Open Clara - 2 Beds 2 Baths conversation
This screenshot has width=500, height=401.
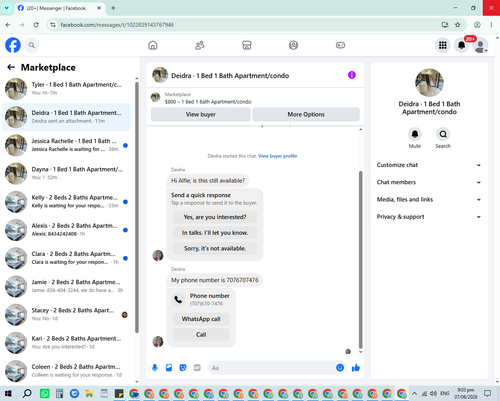[x=67, y=258]
